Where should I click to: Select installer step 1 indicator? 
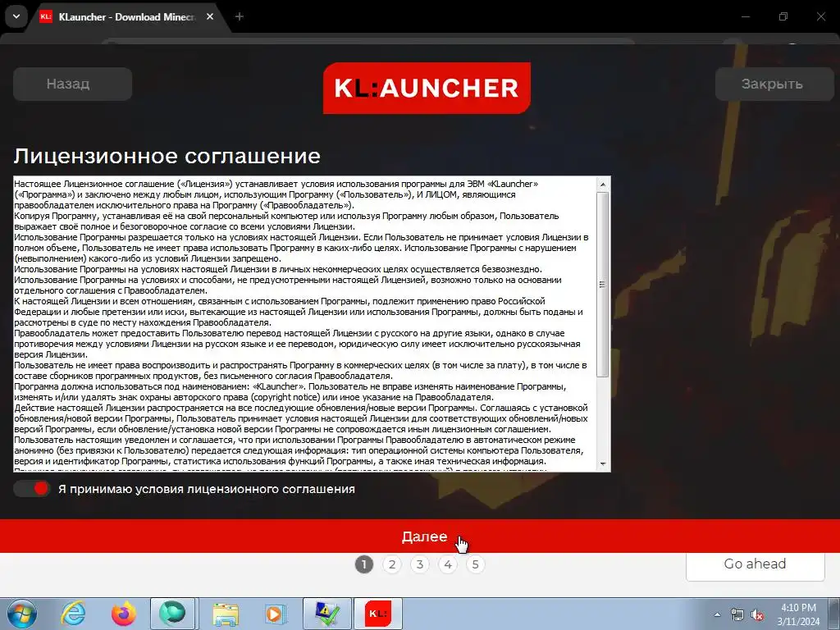[x=364, y=564]
